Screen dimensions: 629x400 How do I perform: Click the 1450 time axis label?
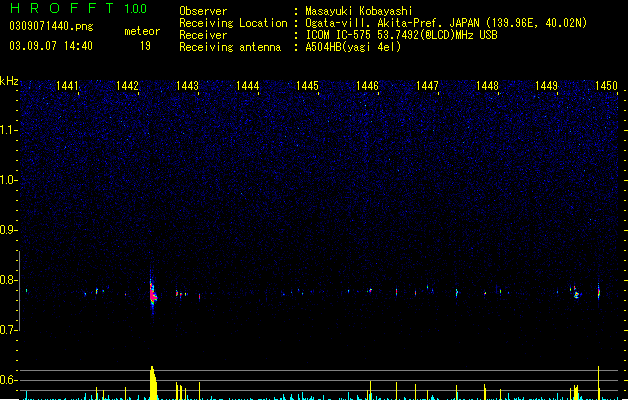tap(606, 86)
